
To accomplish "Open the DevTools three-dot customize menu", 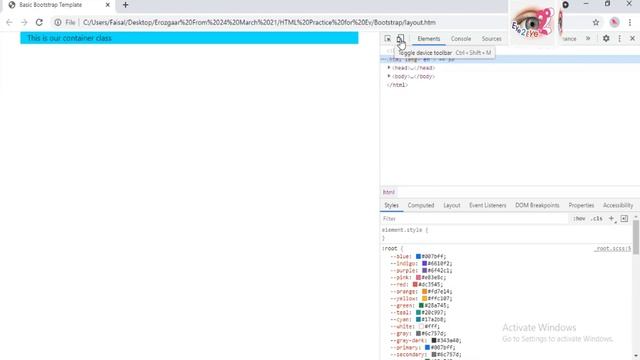I will 620,38.
